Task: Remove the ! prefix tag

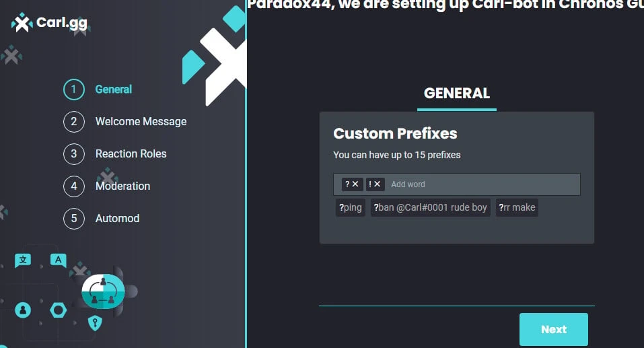Action: point(377,184)
